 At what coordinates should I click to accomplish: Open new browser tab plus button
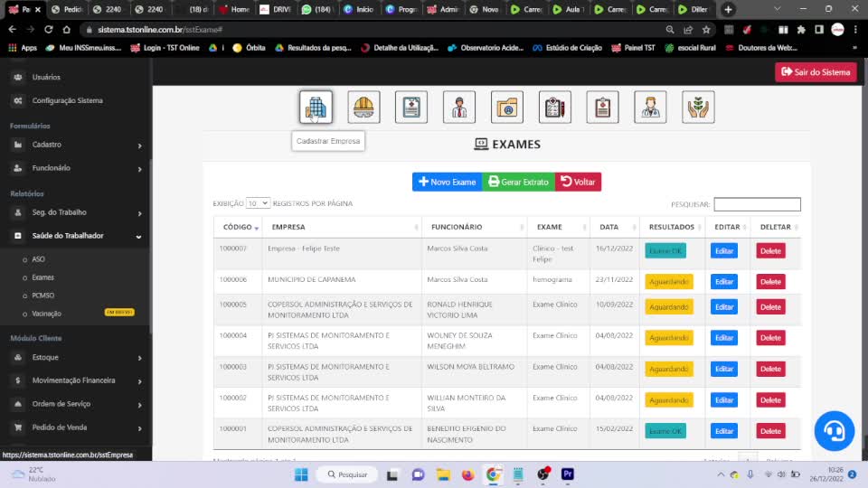click(728, 9)
